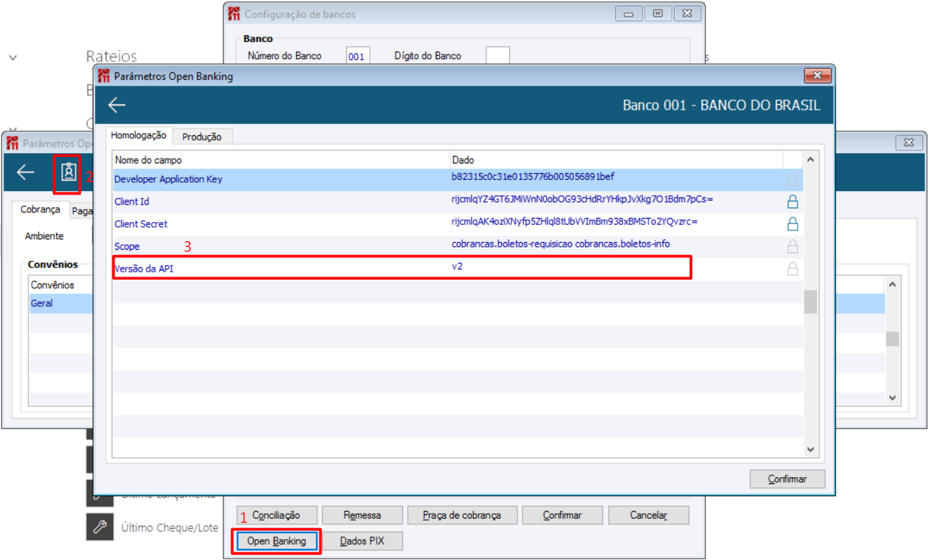Click the Convênios column header in rear window

(52, 285)
